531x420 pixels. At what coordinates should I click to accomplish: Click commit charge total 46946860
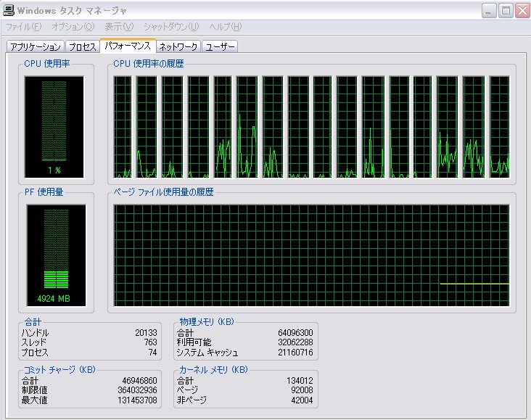[139, 381]
